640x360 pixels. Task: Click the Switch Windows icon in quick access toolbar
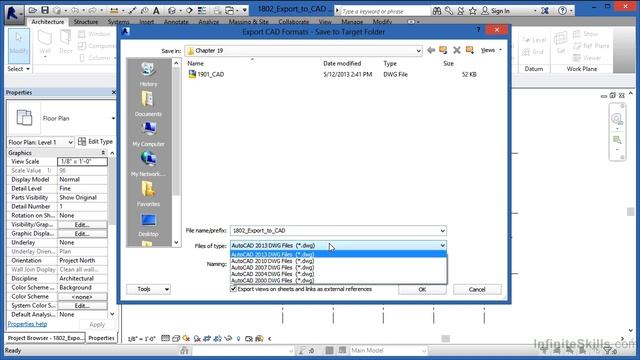pos(230,10)
